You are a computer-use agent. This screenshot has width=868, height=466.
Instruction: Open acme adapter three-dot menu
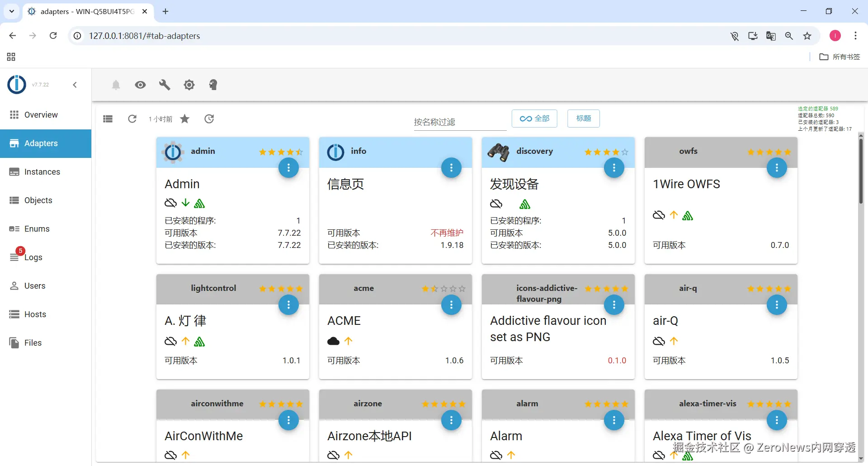[x=451, y=305]
